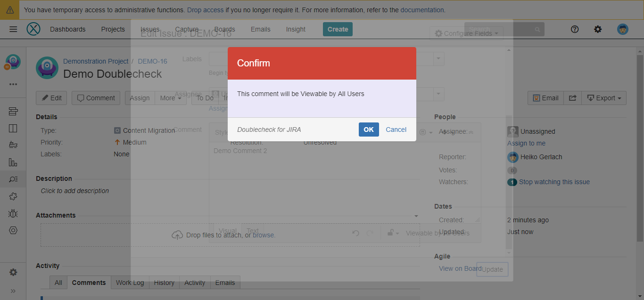Screen dimensions: 644x300
Task: Switch to the All activity tab
Action: pyautogui.click(x=58, y=283)
